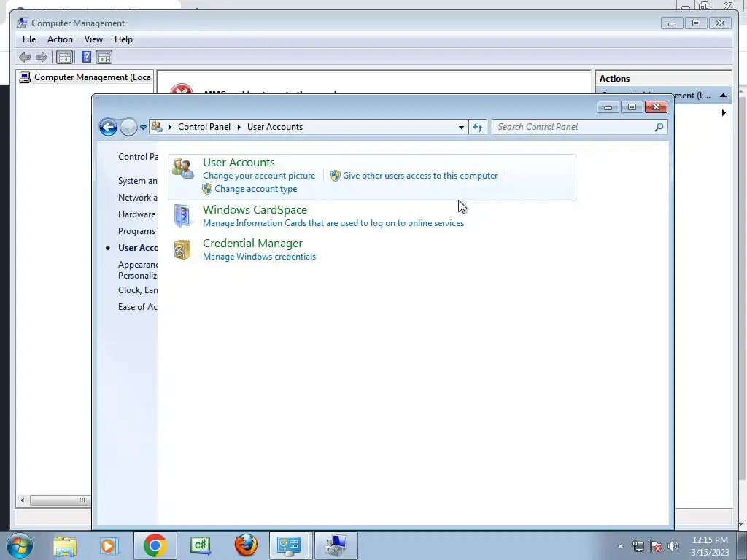Click the Help question mark toolbar button
The image size is (747, 560).
[86, 57]
